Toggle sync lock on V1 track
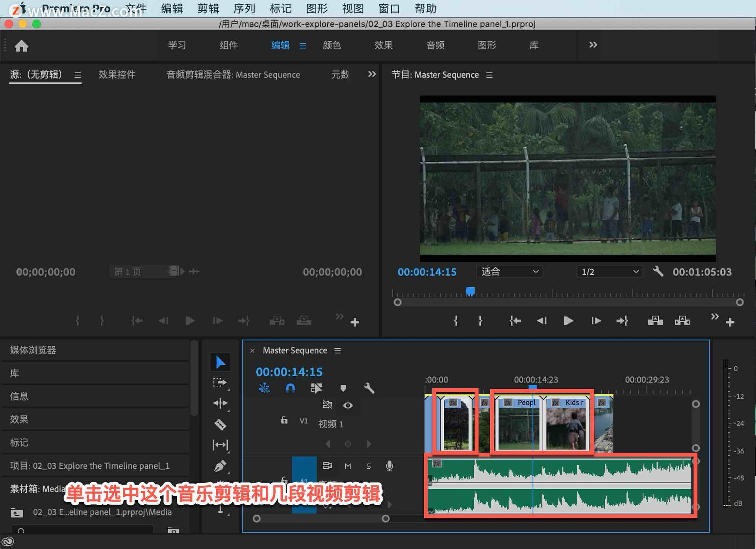 pos(327,405)
